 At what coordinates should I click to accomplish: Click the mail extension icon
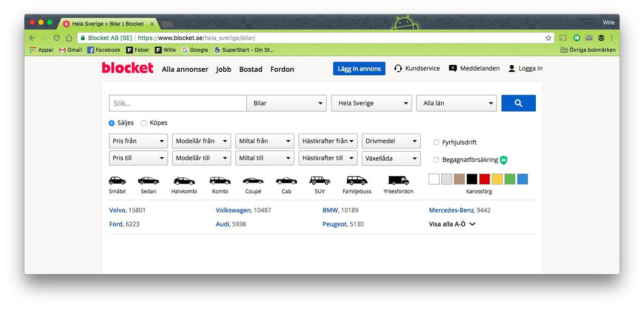click(589, 38)
